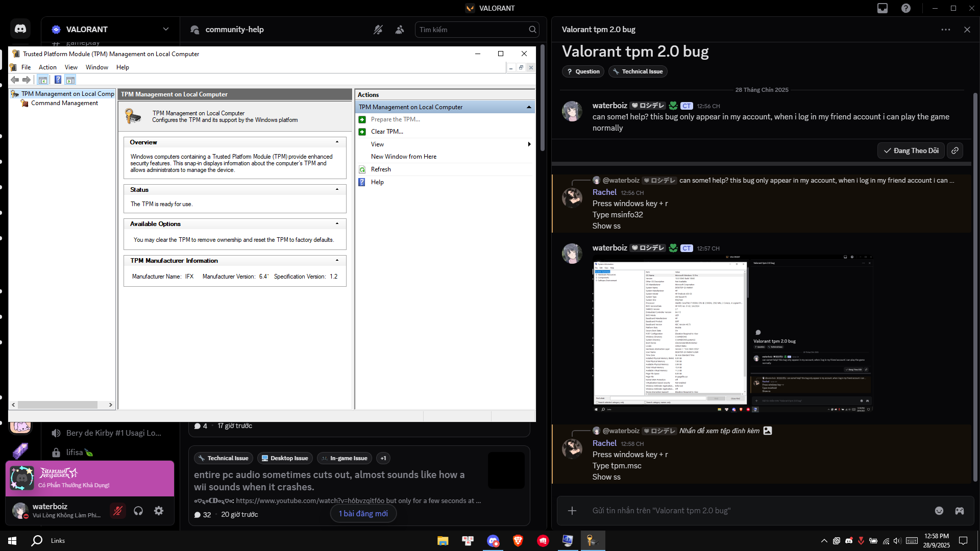Open Discord user settings gear
Screen dimensions: 980x551
(159, 511)
